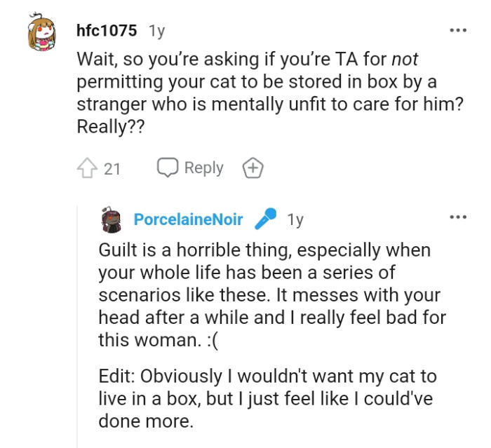Click the 1y timestamp beside hfc1075

point(156,31)
